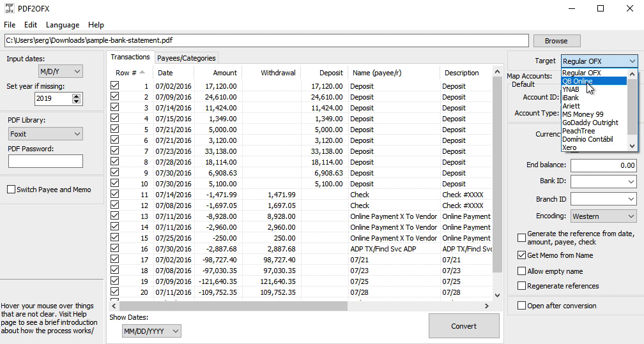Open the Input dates M/D/Y dropdown

[x=60, y=71]
